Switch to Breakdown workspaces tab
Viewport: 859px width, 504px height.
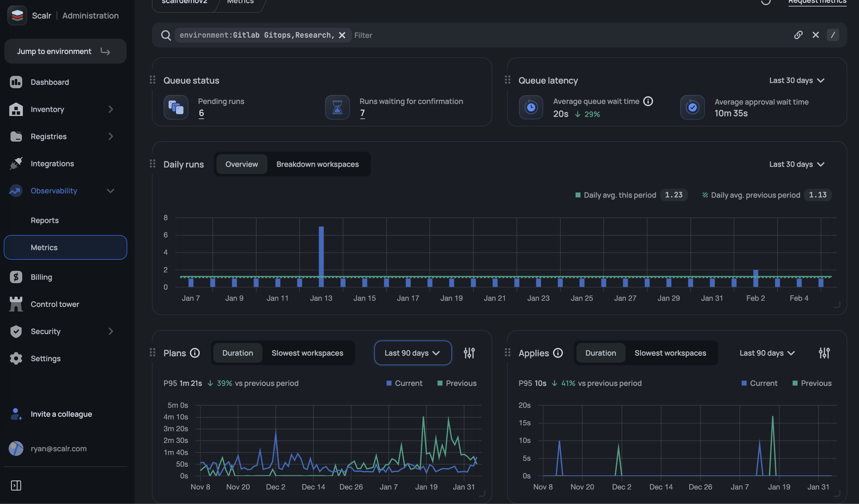click(x=317, y=164)
